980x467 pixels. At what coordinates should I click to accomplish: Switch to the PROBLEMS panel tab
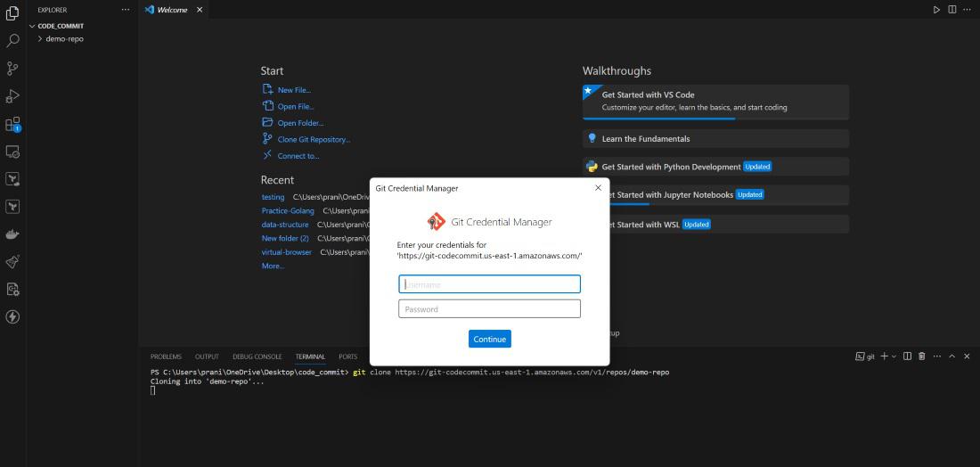pos(166,357)
